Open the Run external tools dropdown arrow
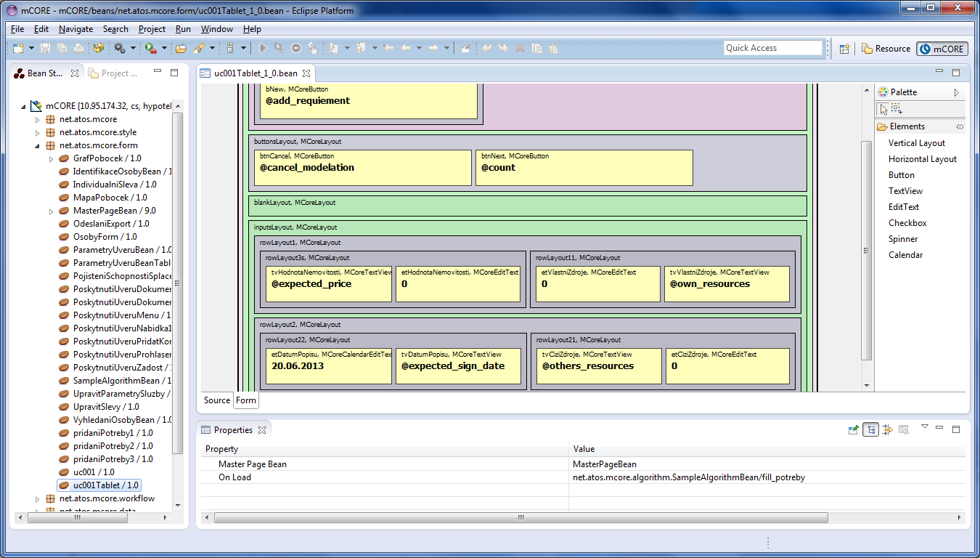 click(164, 48)
